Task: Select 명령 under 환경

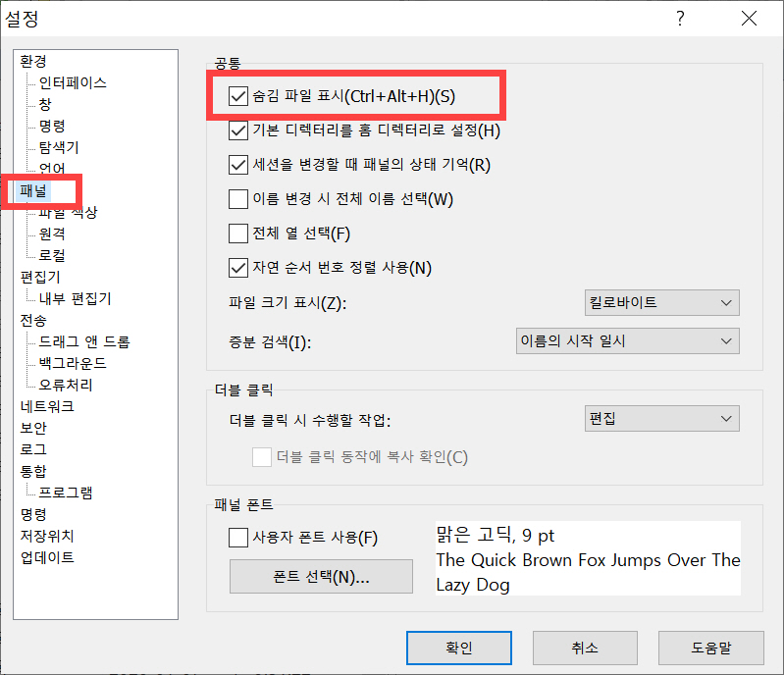Action: (x=52, y=126)
